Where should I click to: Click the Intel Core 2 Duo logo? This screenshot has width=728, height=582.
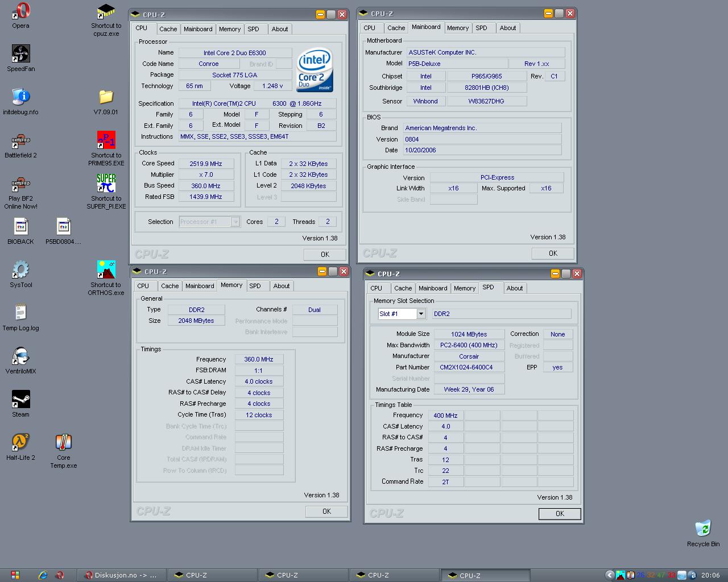314,69
